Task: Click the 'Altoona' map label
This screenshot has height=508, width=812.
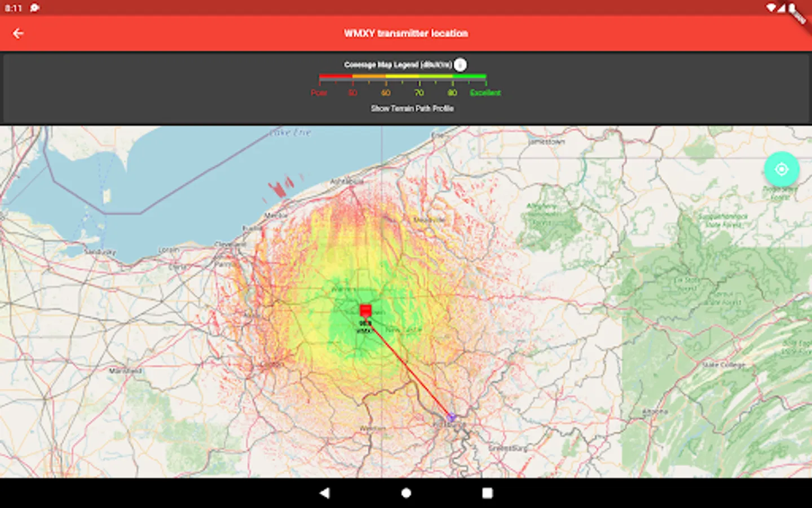Action: coord(655,412)
